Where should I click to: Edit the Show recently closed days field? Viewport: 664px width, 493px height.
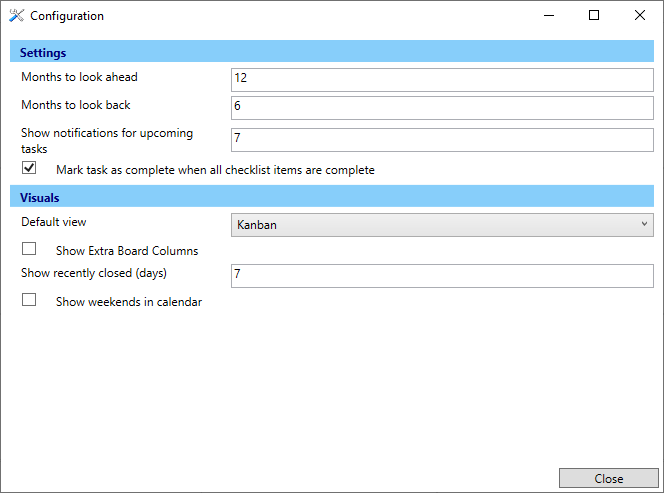coord(442,276)
